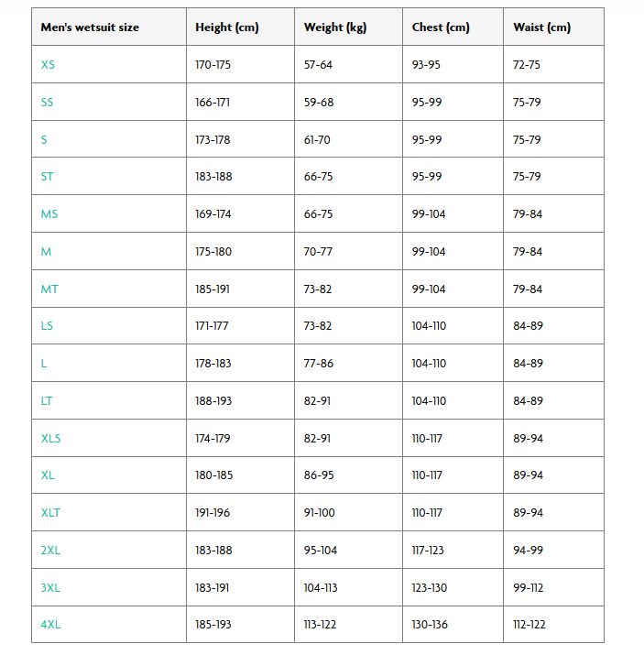Click the 4XL size link
The width and height of the screenshot is (644, 655).
click(50, 625)
